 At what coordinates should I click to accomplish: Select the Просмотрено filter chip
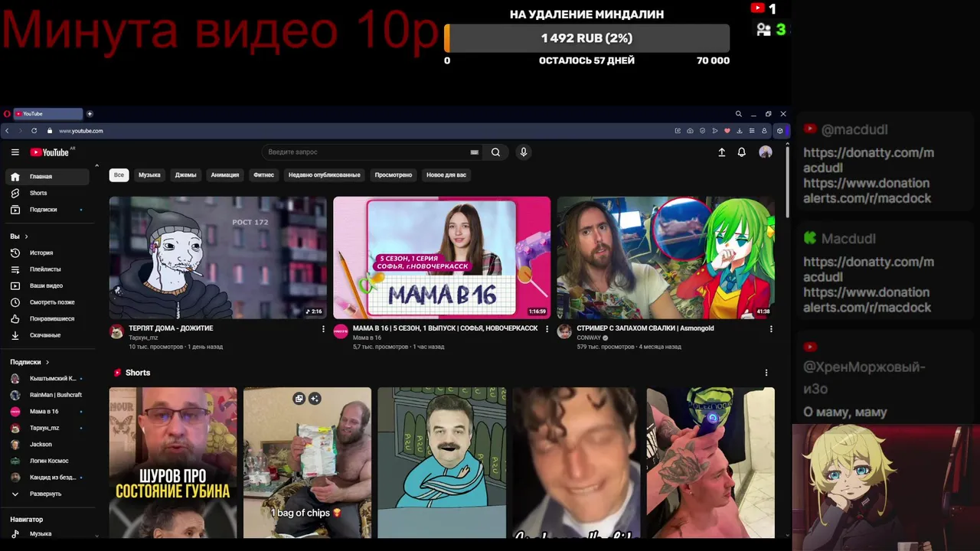tap(393, 175)
